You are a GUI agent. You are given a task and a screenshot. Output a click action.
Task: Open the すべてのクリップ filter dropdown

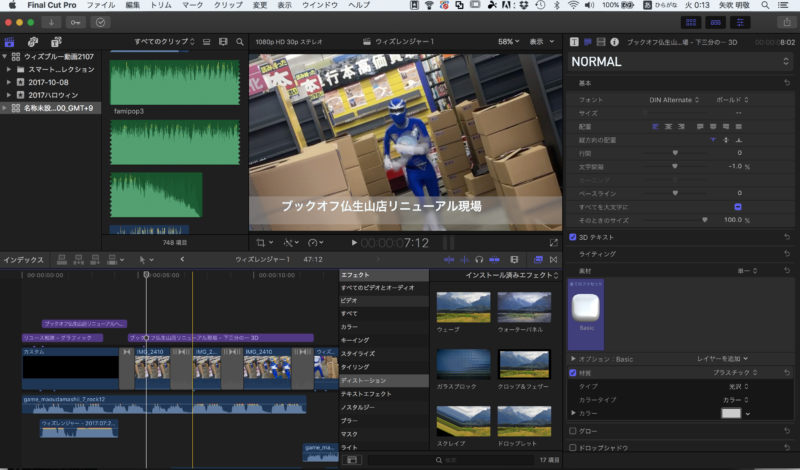pyautogui.click(x=164, y=42)
